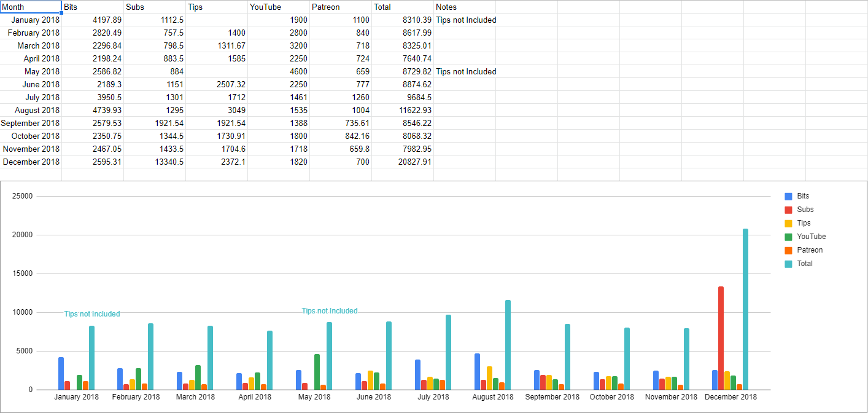
Task: Click the green YouTube bar for May 2018
Action: coord(317,372)
